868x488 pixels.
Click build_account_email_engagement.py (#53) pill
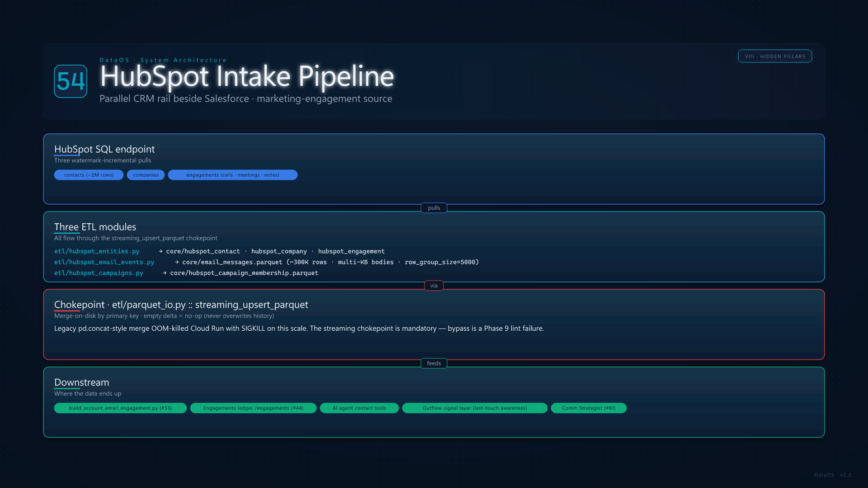[120, 408]
